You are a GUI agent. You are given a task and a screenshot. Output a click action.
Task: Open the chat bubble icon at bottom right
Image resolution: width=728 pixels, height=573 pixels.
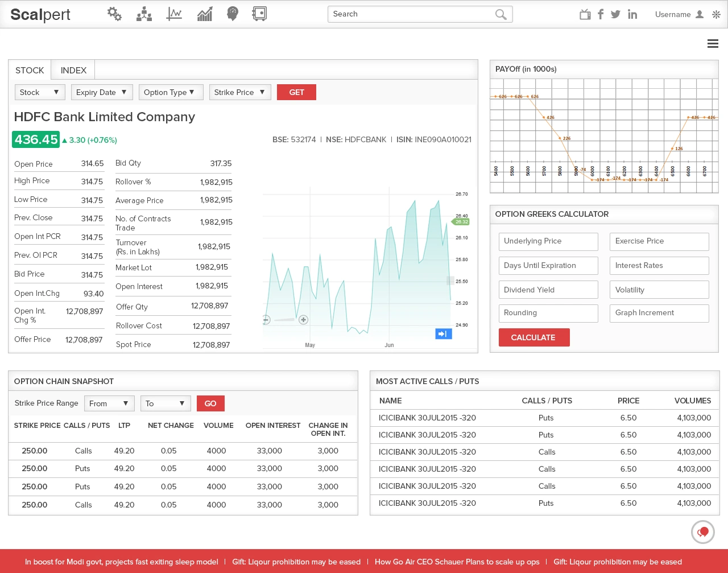click(703, 532)
